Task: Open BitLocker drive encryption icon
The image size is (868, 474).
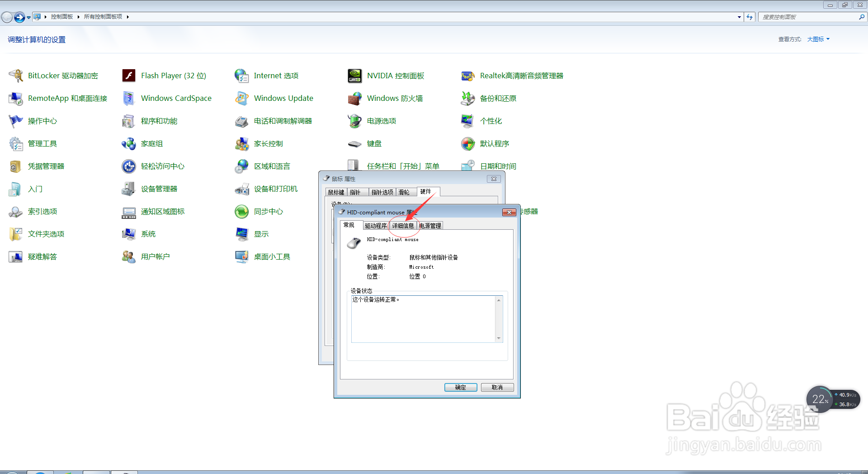Action: pyautogui.click(x=16, y=76)
